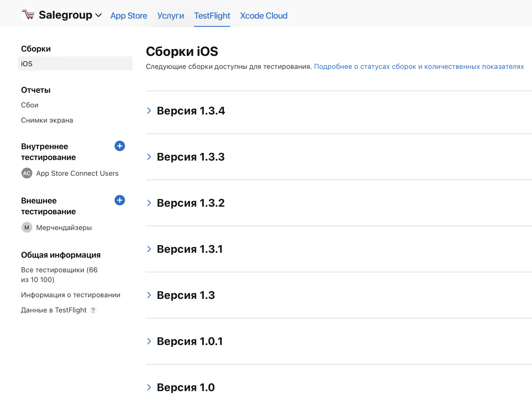Expand Версия 1.3.3 chevron

149,157
